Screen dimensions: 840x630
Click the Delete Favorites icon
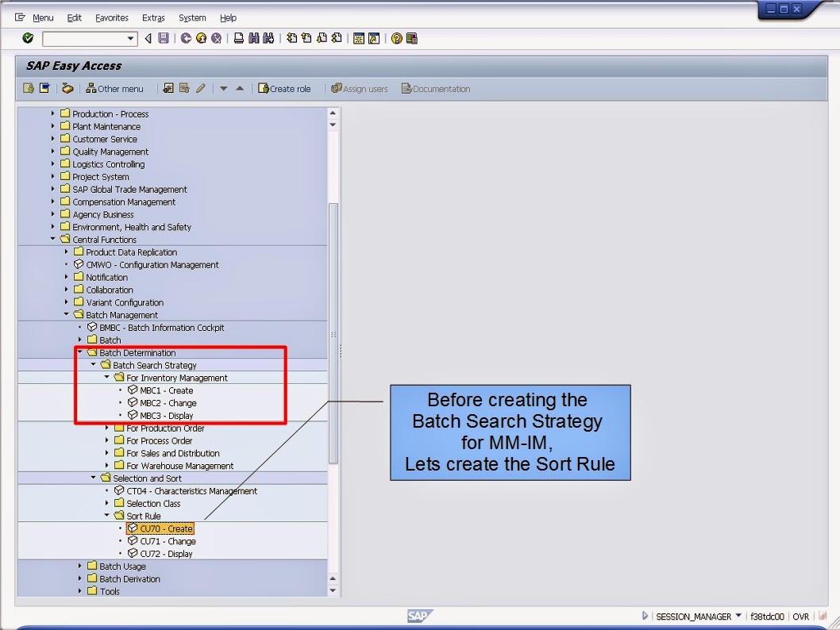pyautogui.click(x=184, y=88)
